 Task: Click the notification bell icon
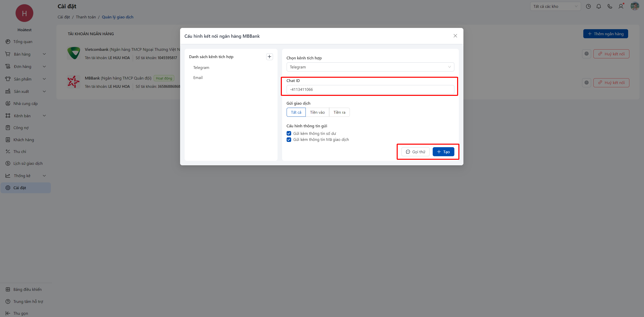tap(599, 7)
